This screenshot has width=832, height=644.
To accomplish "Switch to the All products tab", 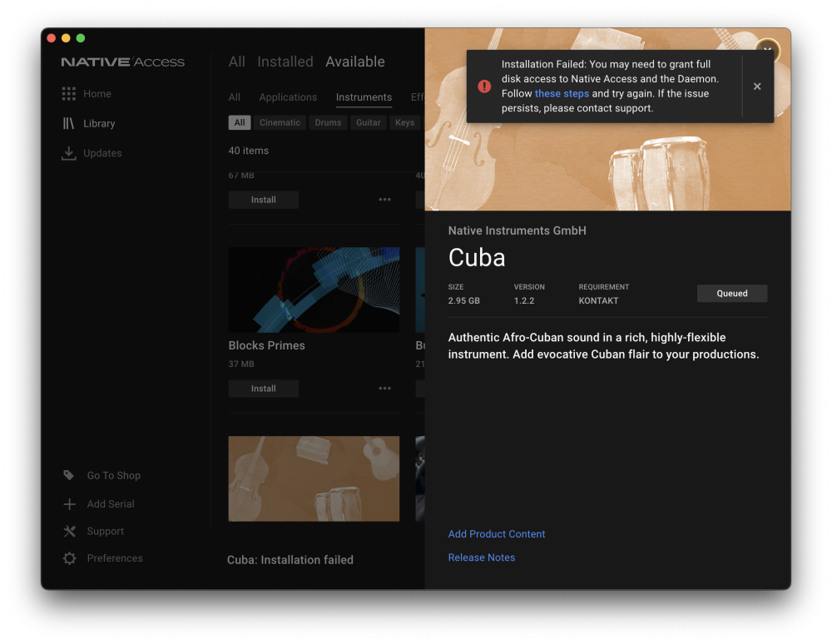I will (236, 62).
